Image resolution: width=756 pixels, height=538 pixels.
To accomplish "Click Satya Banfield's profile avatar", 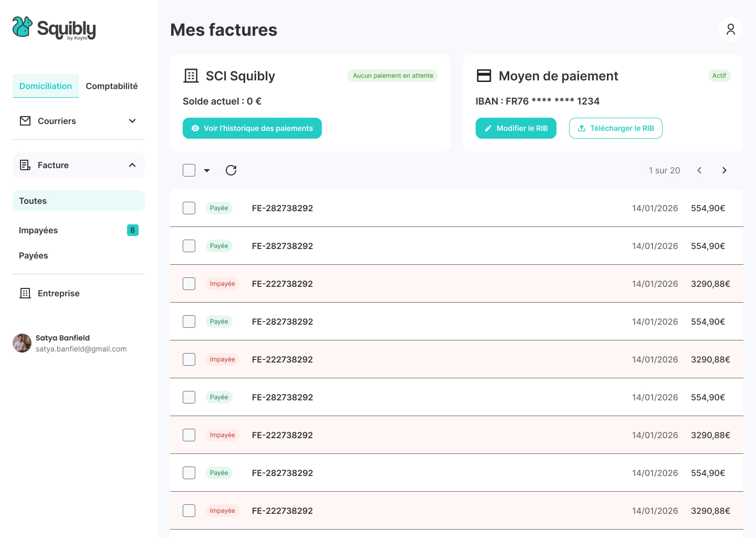I will pos(22,343).
